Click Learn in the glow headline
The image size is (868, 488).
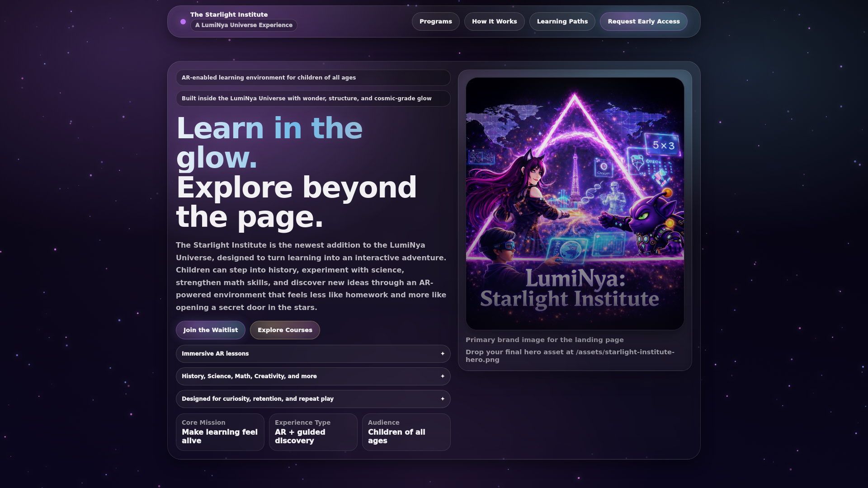(269, 143)
